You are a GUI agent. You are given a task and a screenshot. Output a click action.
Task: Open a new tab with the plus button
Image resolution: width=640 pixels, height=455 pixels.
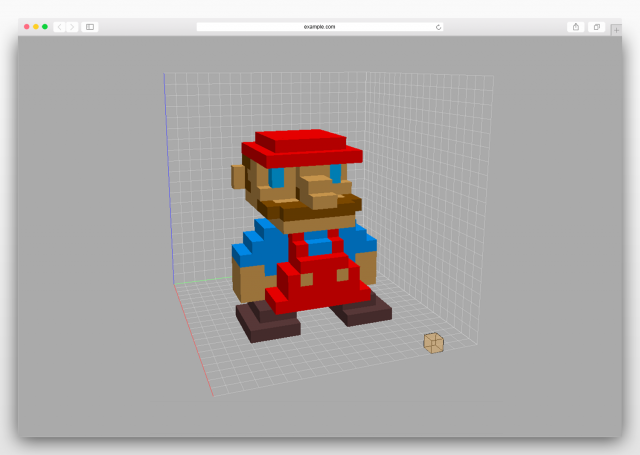point(616,30)
